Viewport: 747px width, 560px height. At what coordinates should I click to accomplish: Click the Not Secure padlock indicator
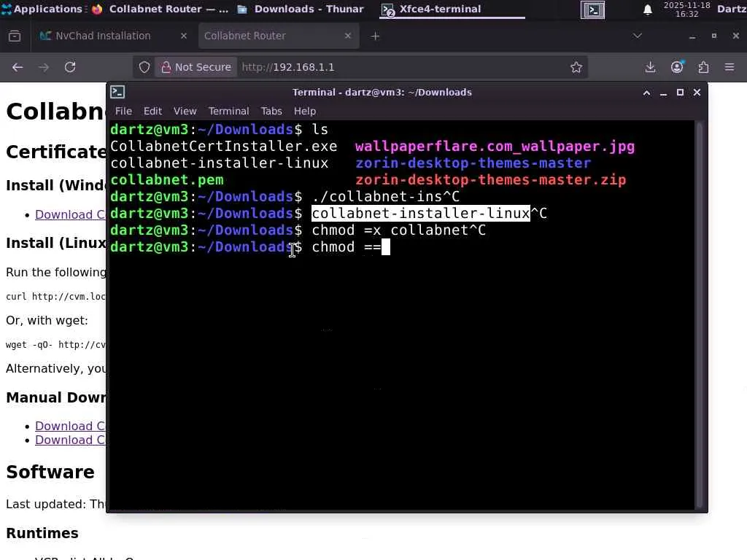[x=196, y=67]
